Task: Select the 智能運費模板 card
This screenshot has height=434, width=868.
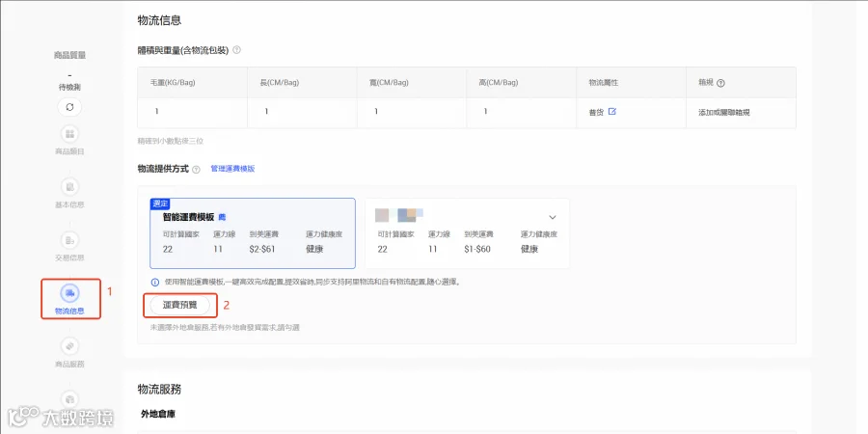Action: tap(253, 233)
